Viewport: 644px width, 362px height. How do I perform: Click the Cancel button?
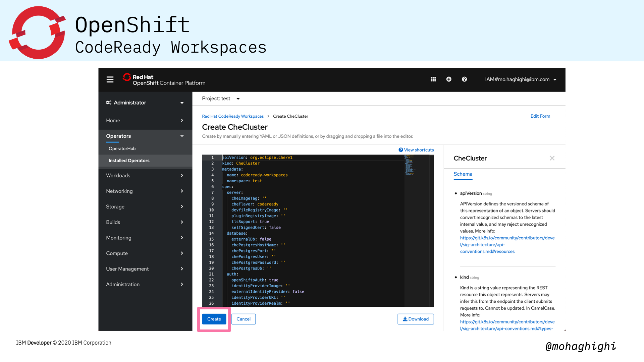pyautogui.click(x=244, y=319)
